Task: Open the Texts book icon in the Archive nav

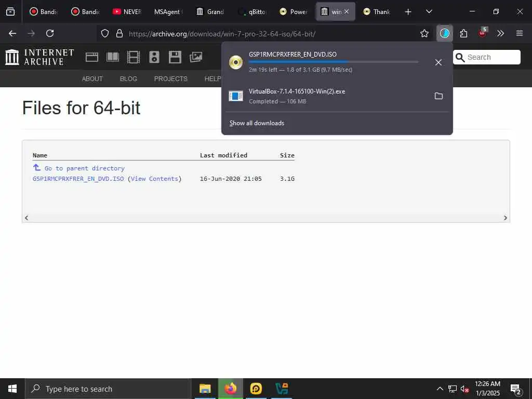Action: point(113,57)
